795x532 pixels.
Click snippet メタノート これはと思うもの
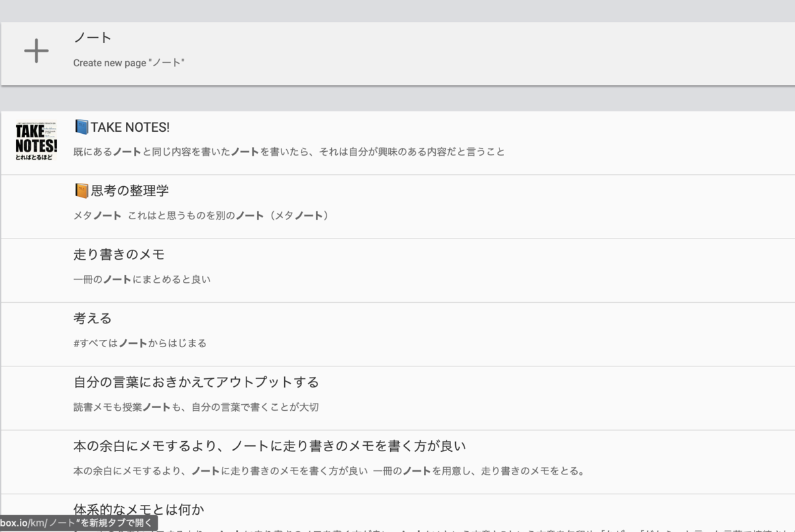tap(201, 215)
